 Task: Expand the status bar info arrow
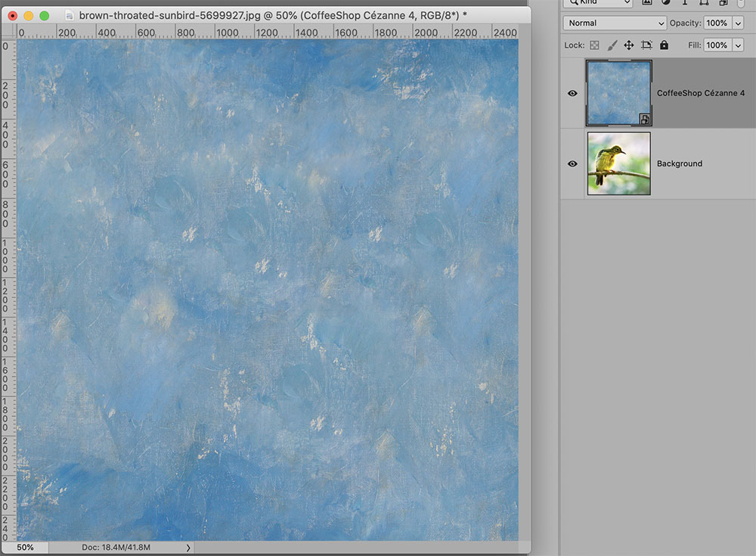click(x=188, y=548)
